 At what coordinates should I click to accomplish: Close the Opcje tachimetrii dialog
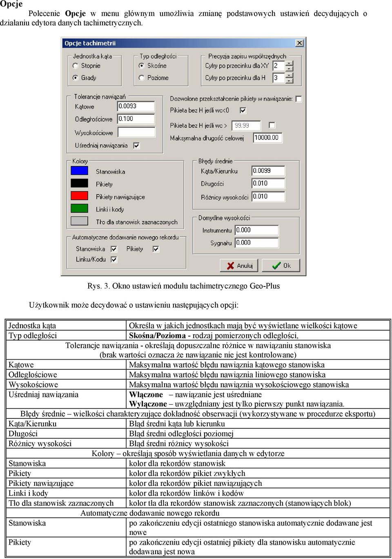click(x=299, y=43)
